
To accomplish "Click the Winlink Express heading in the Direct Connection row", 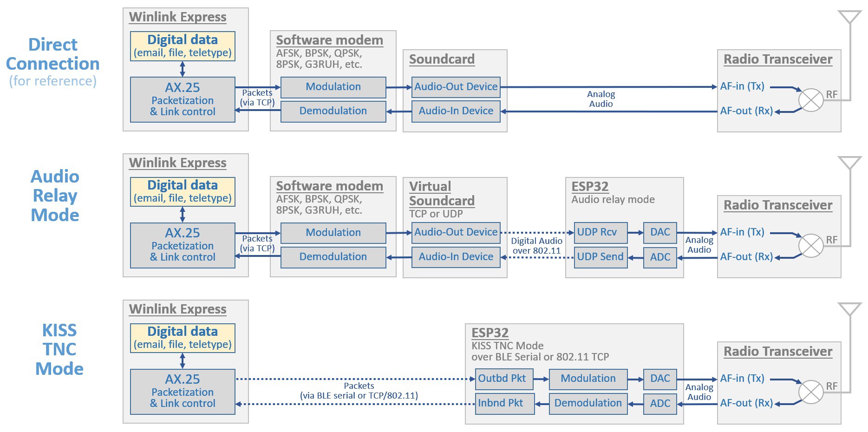I will 178,17.
